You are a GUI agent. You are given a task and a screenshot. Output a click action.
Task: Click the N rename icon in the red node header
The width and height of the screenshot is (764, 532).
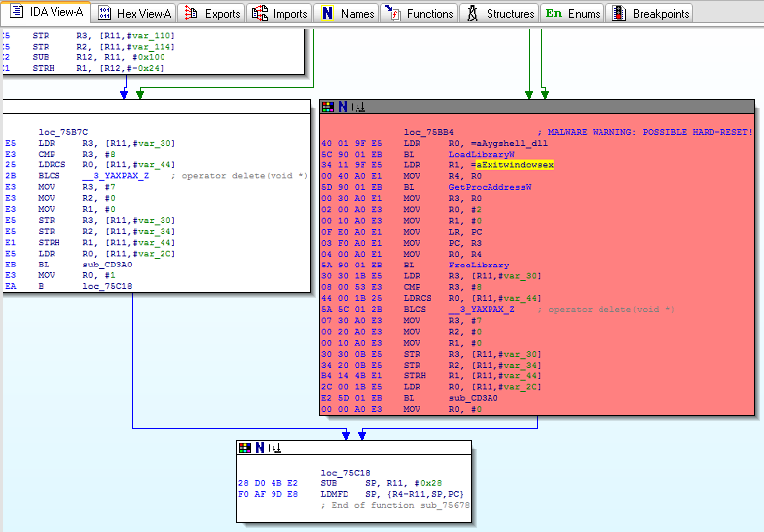tap(343, 107)
